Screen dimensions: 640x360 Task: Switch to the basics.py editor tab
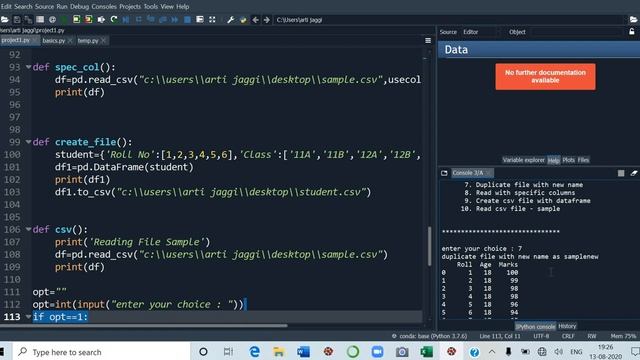(x=53, y=40)
